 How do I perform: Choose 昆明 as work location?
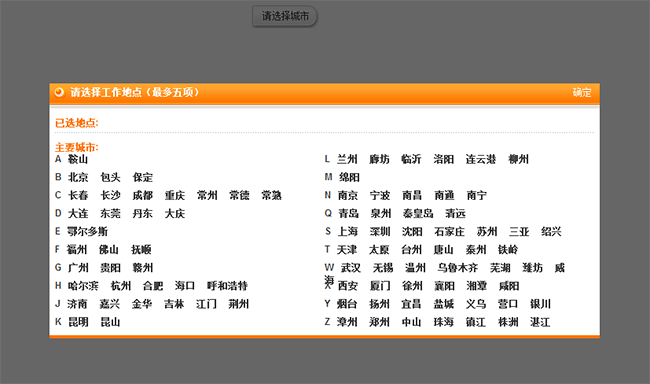click(x=78, y=322)
